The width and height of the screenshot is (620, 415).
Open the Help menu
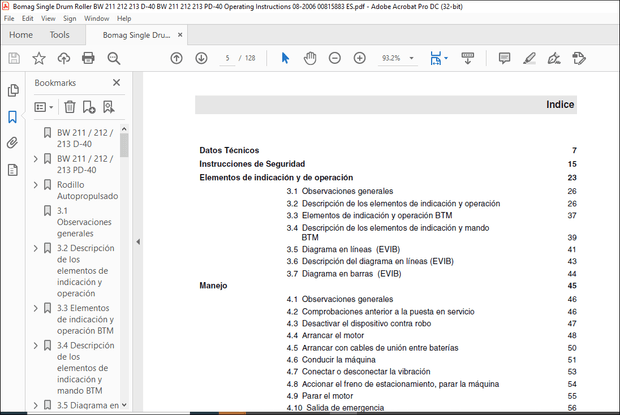click(x=124, y=19)
